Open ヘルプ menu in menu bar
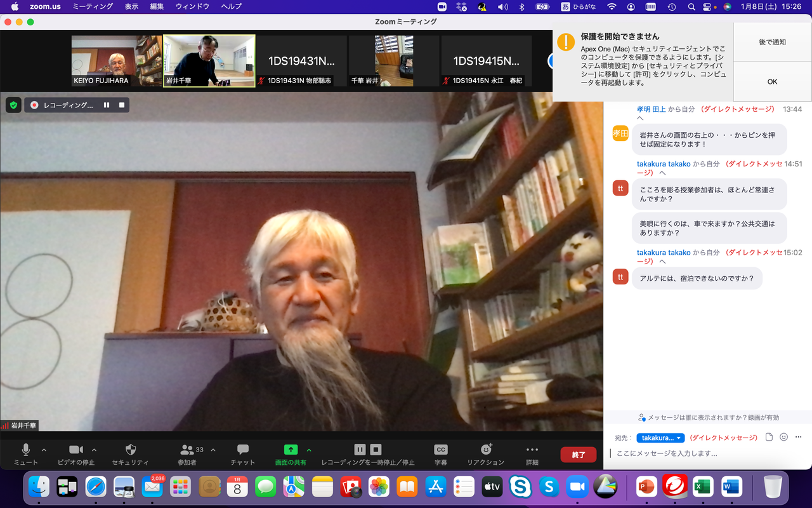The height and width of the screenshot is (508, 812). 231,6
